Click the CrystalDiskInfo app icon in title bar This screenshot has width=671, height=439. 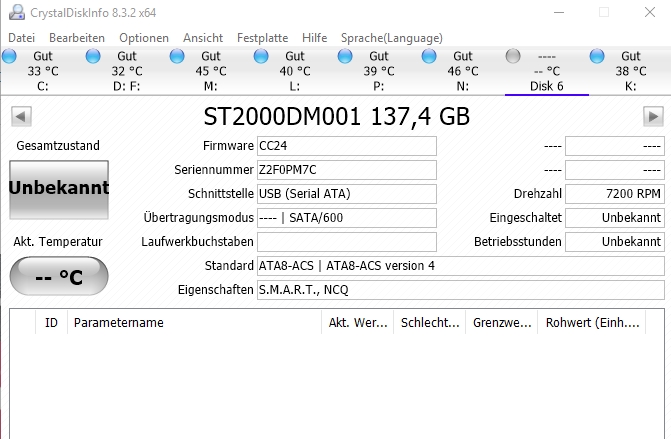point(17,12)
